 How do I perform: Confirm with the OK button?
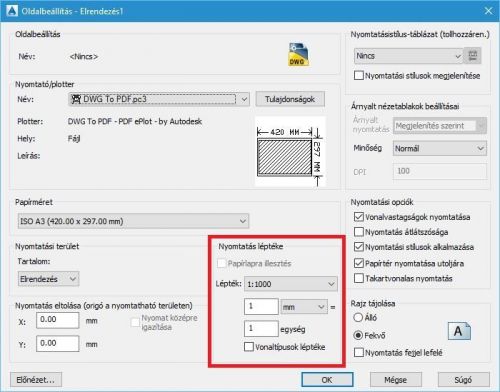(327, 380)
